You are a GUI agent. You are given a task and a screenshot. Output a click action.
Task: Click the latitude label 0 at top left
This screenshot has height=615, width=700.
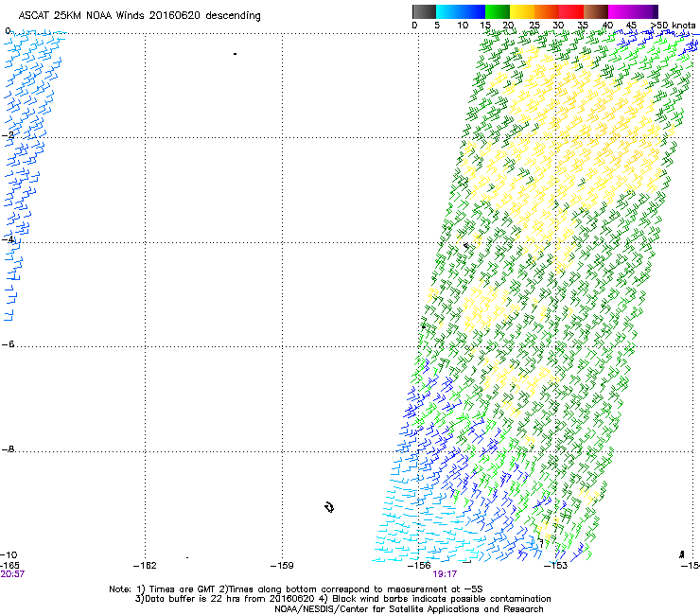coord(8,31)
